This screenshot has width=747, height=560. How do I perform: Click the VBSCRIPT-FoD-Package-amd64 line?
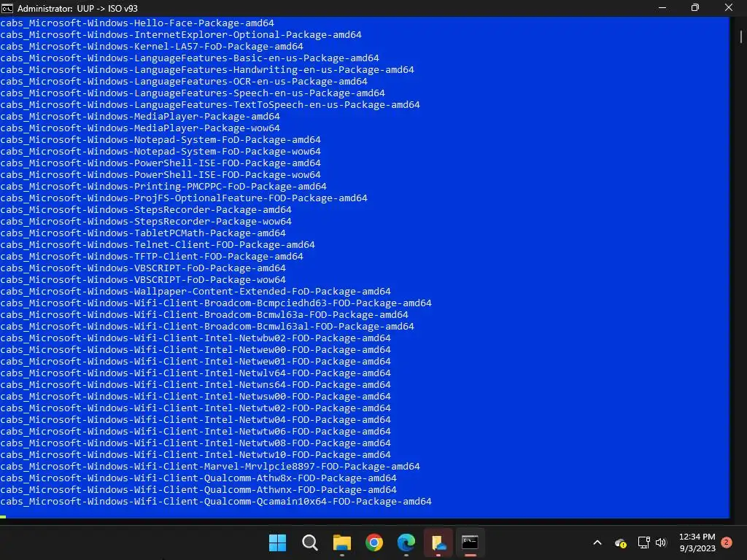click(143, 268)
